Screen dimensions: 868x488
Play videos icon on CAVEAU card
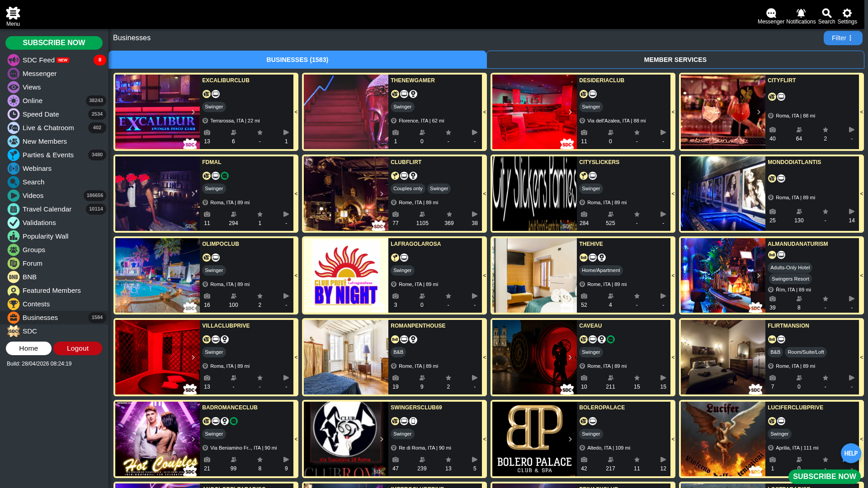tap(663, 378)
